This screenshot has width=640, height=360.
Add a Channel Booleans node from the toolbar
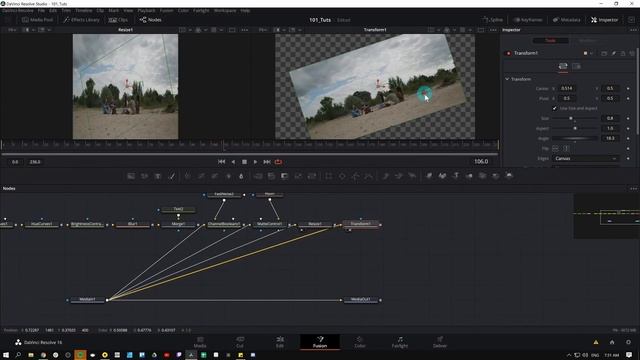[x=271, y=176]
